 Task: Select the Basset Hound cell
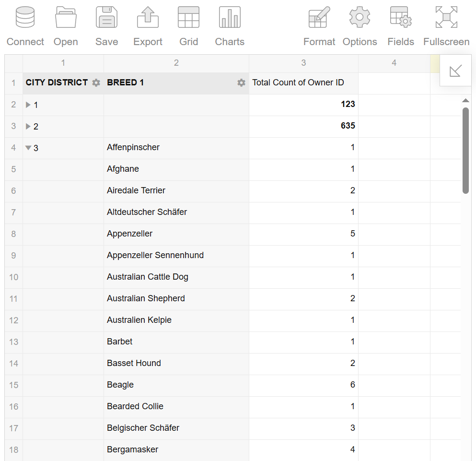[176, 364]
